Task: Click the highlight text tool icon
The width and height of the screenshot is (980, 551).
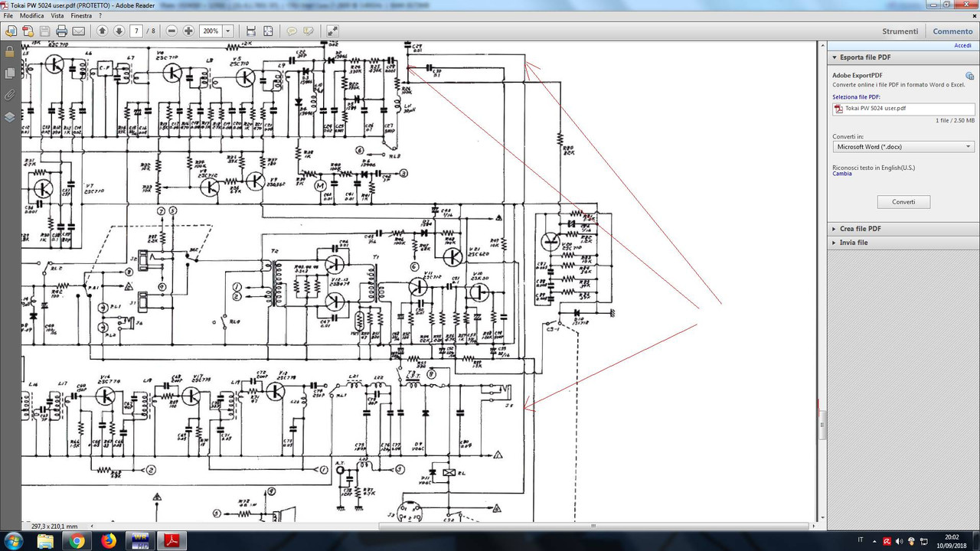Action: coord(309,31)
